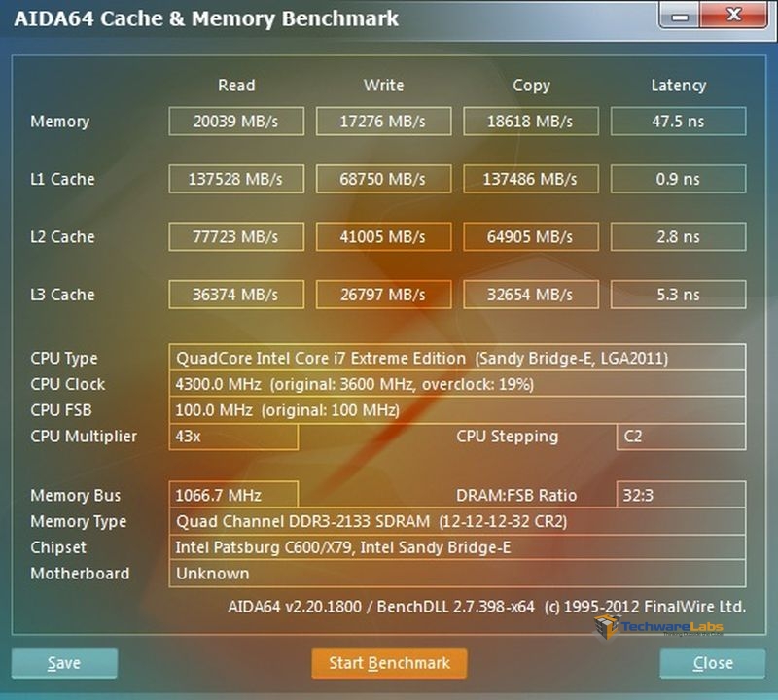Click the Memory Bus 1066.7 MHz field
778x700 pixels.
(233, 495)
